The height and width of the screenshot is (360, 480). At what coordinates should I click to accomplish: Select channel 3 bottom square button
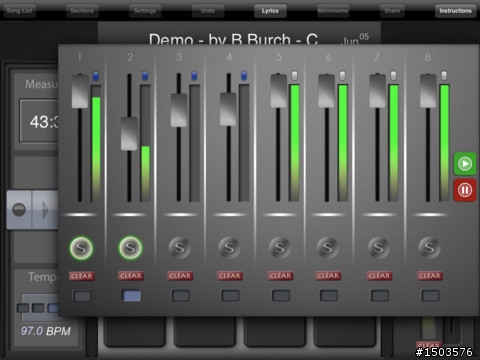[180, 296]
